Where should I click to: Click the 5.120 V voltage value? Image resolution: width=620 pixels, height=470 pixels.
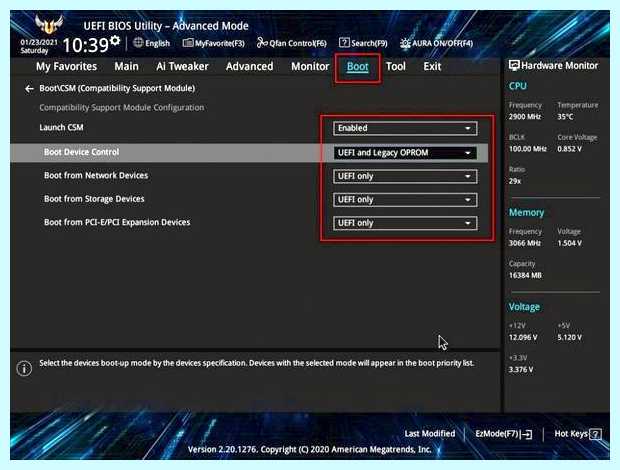tap(569, 337)
